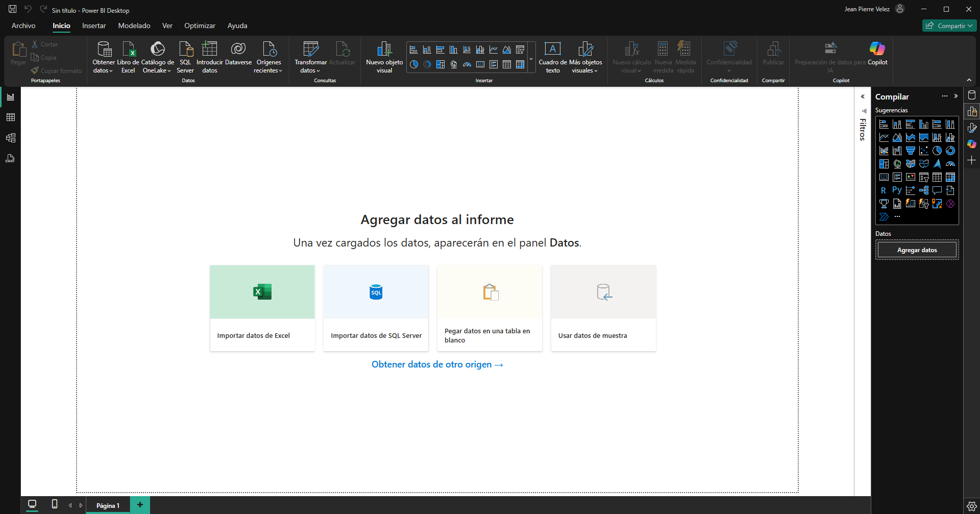Switch to desktop layout view
980x514 pixels.
[x=32, y=504]
